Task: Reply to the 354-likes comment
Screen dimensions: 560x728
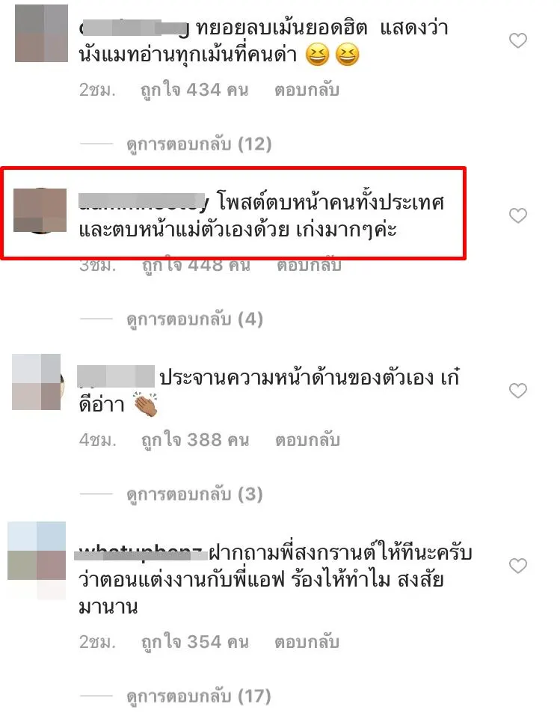Action: click(x=307, y=642)
